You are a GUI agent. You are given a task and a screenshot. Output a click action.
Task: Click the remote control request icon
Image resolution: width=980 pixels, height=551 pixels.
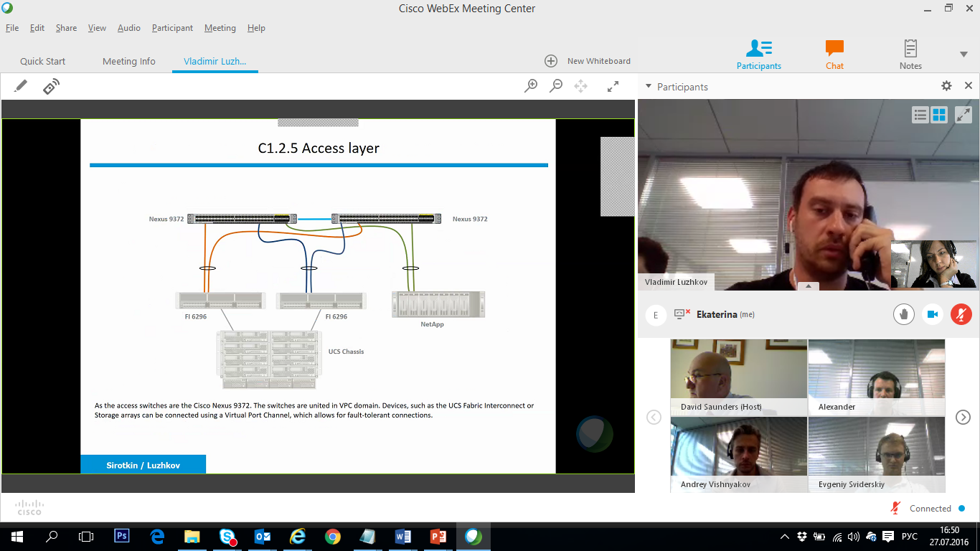pos(51,86)
